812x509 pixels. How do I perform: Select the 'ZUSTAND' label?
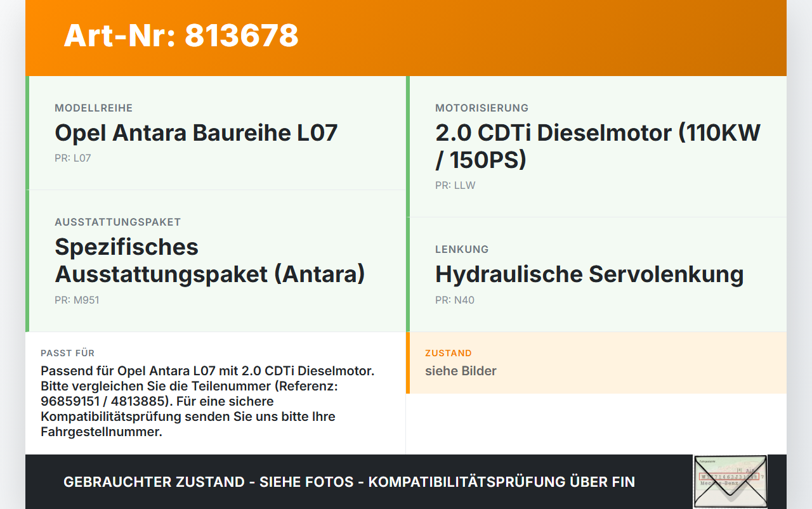point(448,353)
